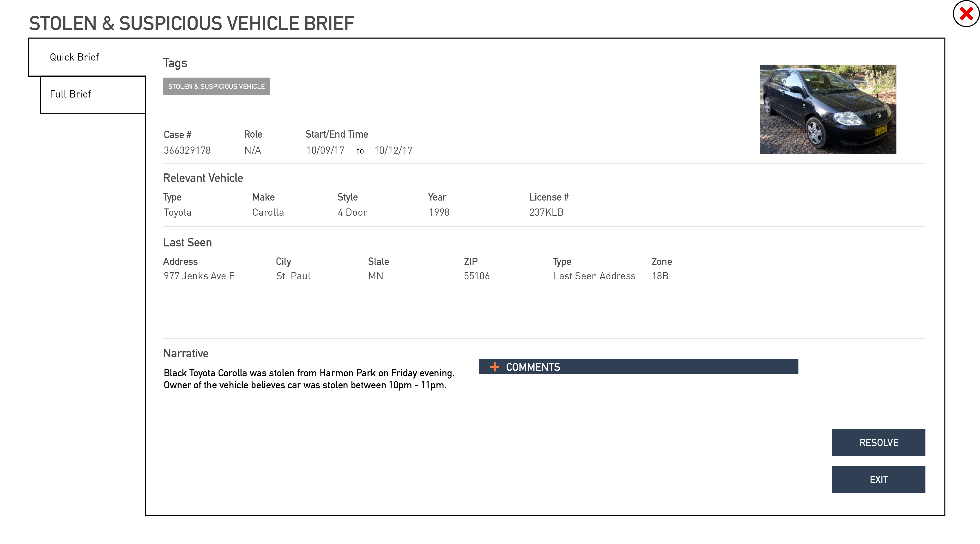Viewport: 980px width, 544px height.
Task: Select the zone value 18B
Action: [660, 276]
